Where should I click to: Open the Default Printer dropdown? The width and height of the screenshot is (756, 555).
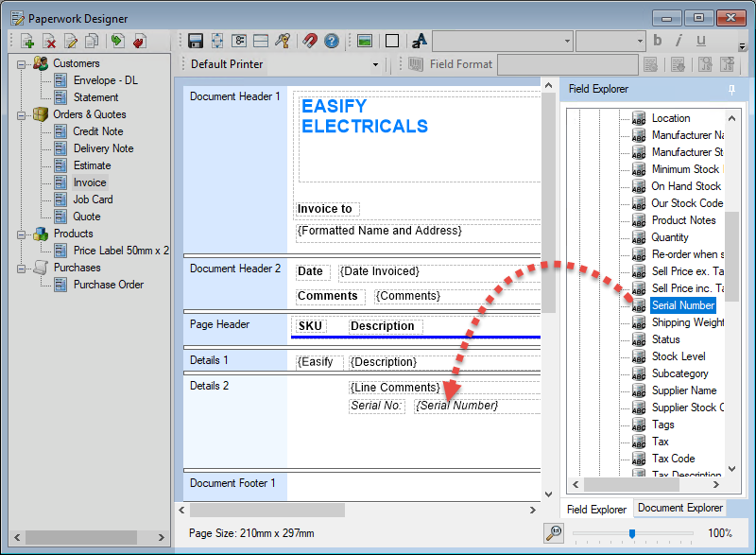375,64
